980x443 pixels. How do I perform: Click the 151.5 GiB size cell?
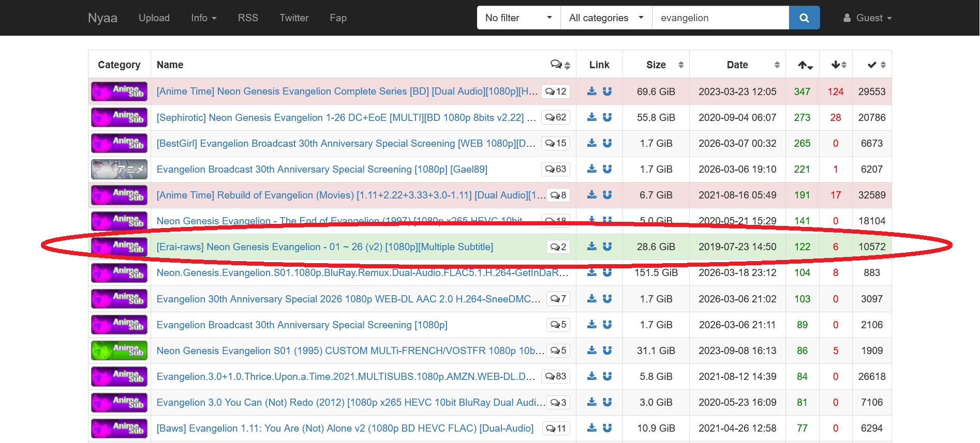click(x=656, y=272)
